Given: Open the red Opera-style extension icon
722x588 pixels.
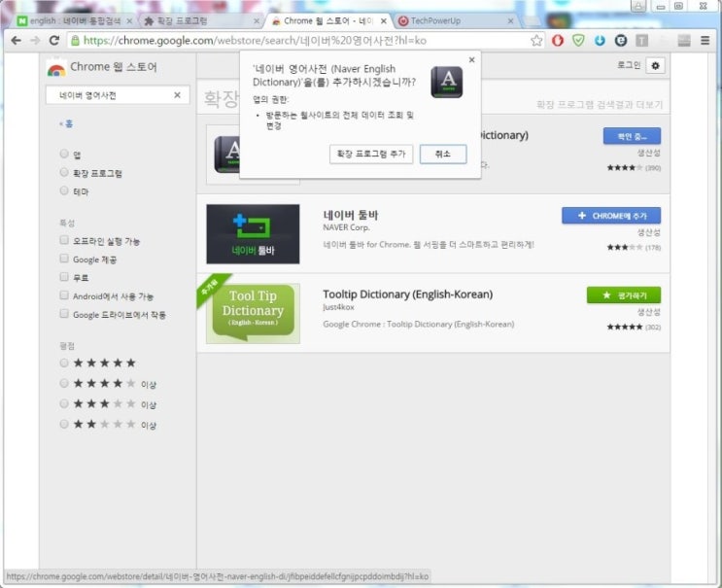Looking at the screenshot, I should 558,41.
